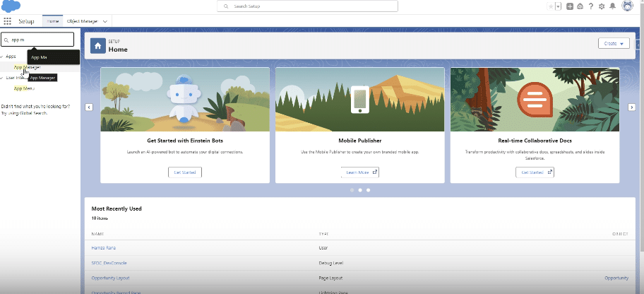Select the second carousel page dot
This screenshot has height=294, width=644.
(360, 190)
